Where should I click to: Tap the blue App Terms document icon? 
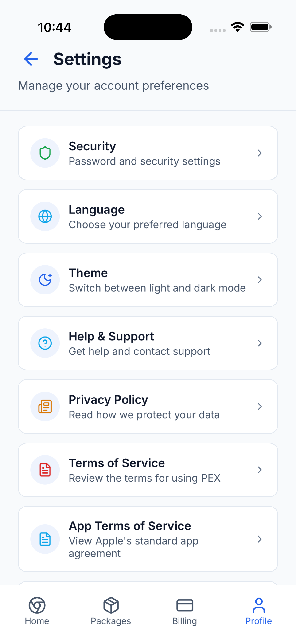pyautogui.click(x=45, y=539)
